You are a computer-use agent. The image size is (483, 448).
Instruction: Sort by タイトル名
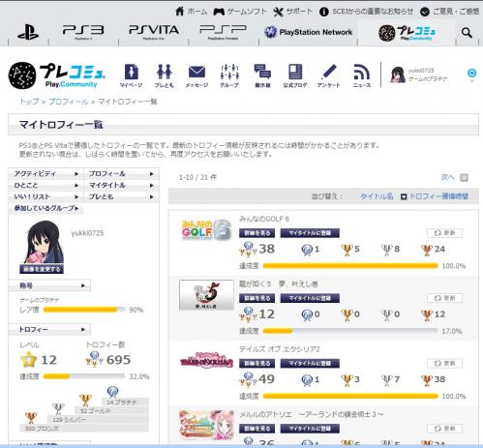(377, 196)
